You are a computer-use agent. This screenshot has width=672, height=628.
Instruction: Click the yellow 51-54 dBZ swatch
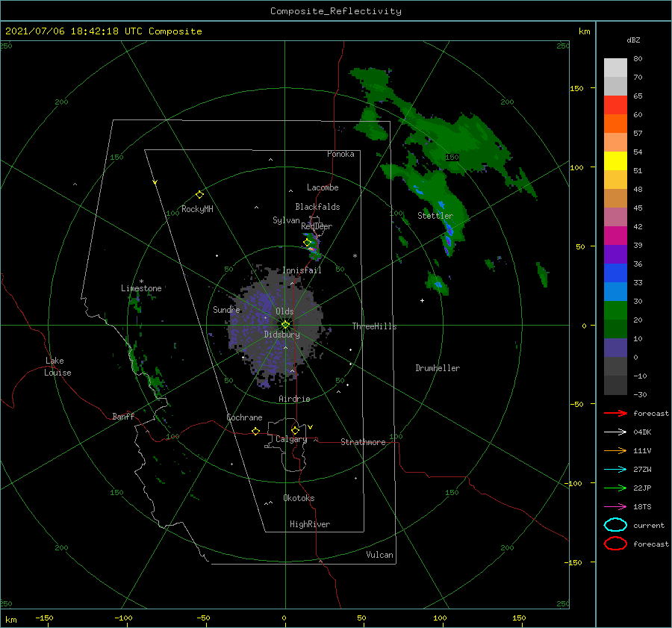coord(615,161)
